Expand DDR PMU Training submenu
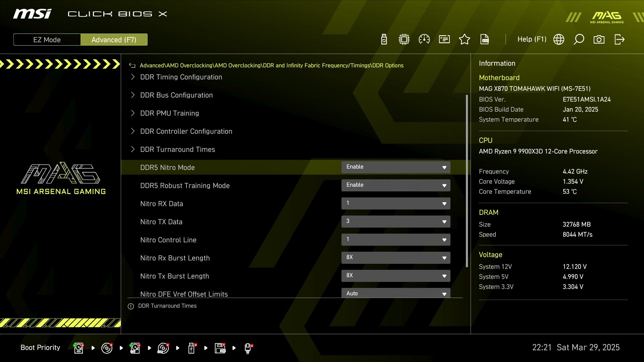Screen dimensions: 644x362 point(169,113)
